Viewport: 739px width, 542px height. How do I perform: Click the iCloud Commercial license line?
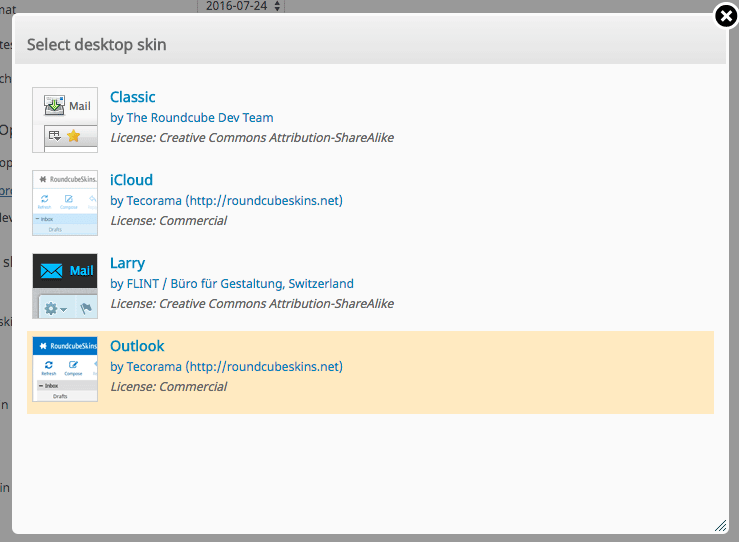coord(169,220)
